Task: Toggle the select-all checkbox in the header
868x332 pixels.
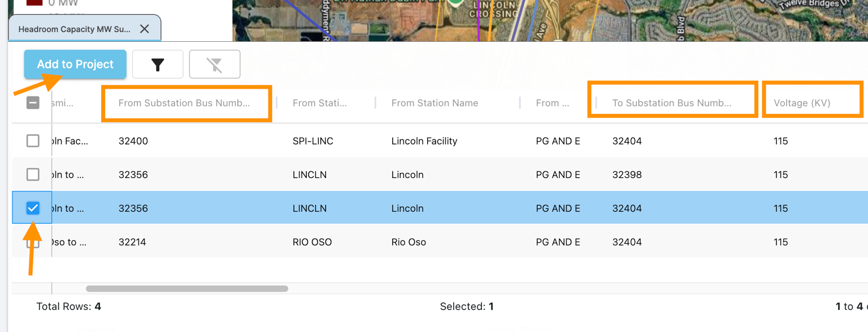Action: click(32, 103)
